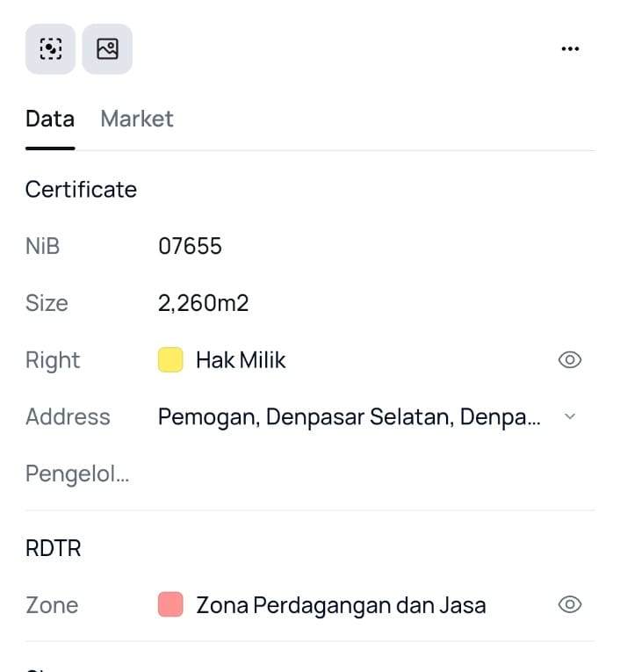
Task: Click the Pemogan, Denpasar Selatan address text
Action: 349,416
